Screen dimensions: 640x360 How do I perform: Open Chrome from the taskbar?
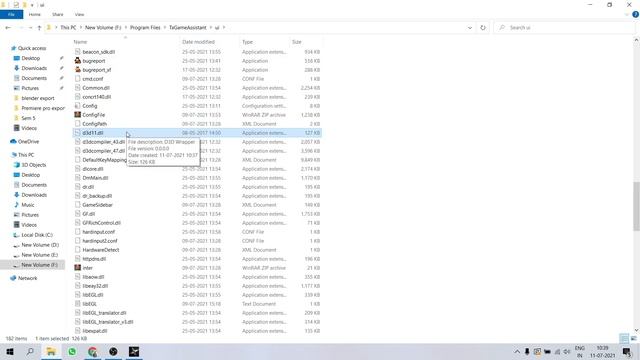point(93,351)
